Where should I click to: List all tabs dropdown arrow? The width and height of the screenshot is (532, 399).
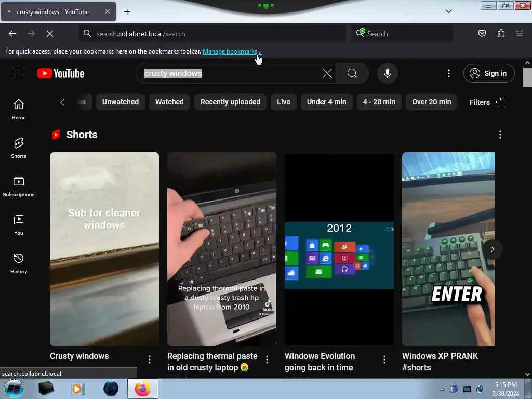[x=448, y=11]
